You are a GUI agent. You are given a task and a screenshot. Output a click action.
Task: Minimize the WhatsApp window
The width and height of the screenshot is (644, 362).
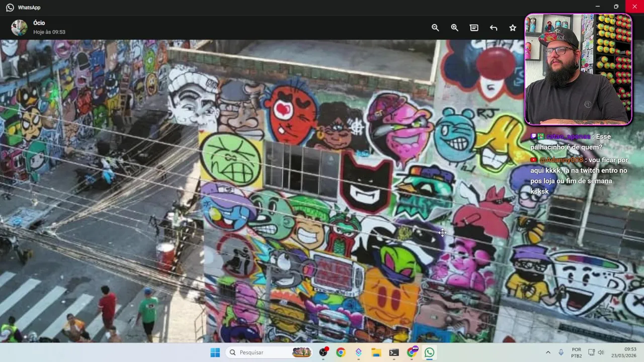tap(597, 7)
